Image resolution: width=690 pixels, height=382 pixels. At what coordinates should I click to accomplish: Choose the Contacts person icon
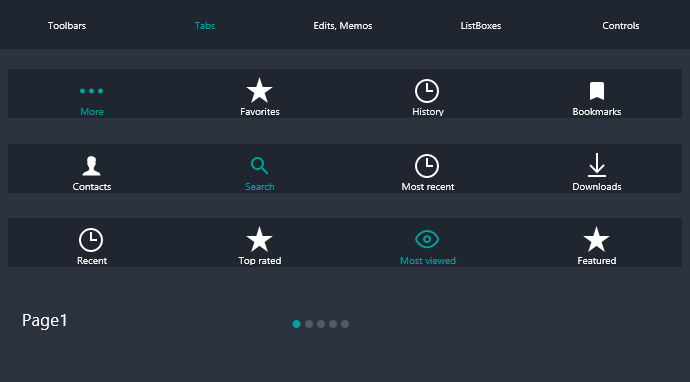[92, 166]
